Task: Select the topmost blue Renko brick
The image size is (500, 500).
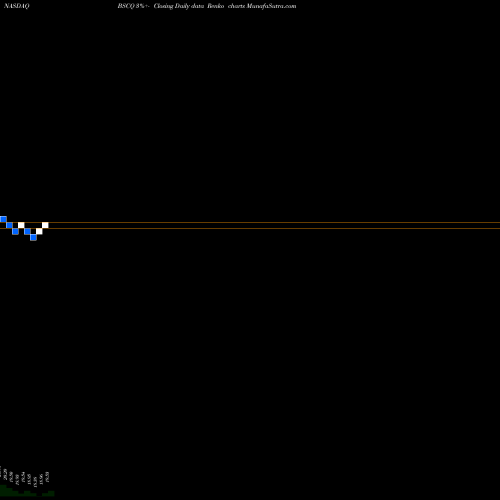Action: 3,219
